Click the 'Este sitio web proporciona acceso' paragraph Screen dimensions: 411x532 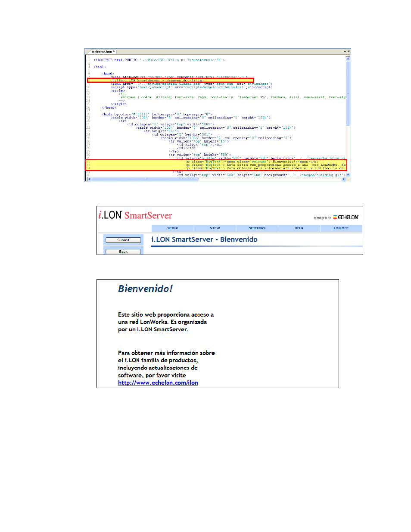pyautogui.click(x=166, y=322)
